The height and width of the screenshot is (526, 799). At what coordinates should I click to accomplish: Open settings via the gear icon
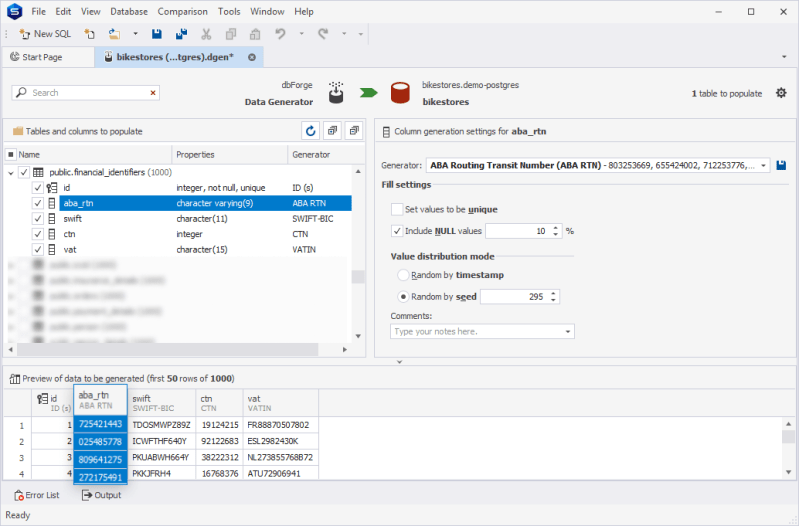pos(781,93)
